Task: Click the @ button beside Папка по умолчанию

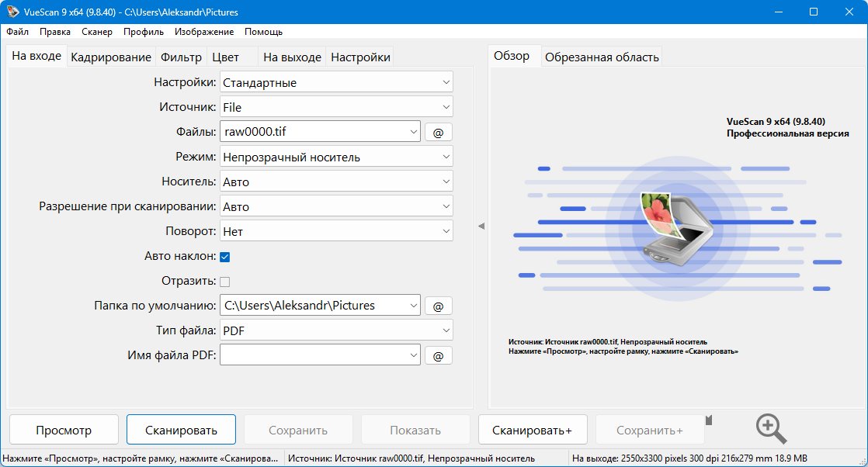Action: 438,306
